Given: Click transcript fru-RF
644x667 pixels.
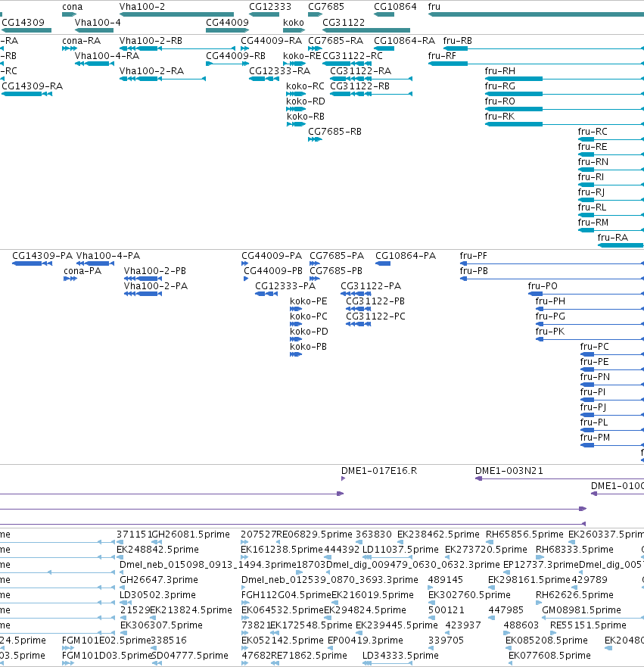Looking at the screenshot, I should [536, 64].
